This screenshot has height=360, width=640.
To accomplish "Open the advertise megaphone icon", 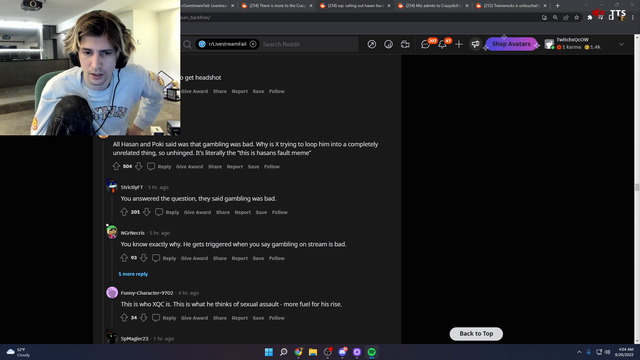I will point(475,44).
